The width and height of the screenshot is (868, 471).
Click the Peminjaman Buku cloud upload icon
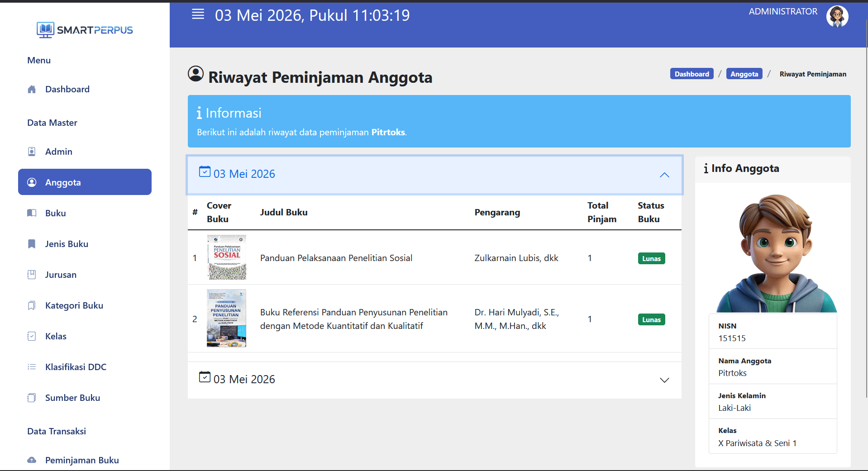[x=32, y=460]
